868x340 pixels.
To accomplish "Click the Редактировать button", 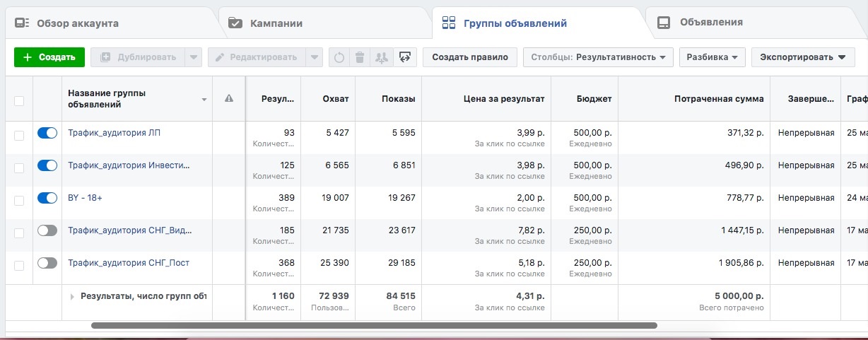I will click(x=257, y=57).
